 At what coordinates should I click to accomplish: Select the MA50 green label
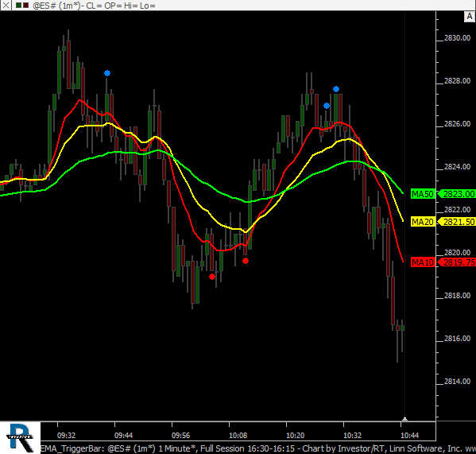[x=423, y=194]
